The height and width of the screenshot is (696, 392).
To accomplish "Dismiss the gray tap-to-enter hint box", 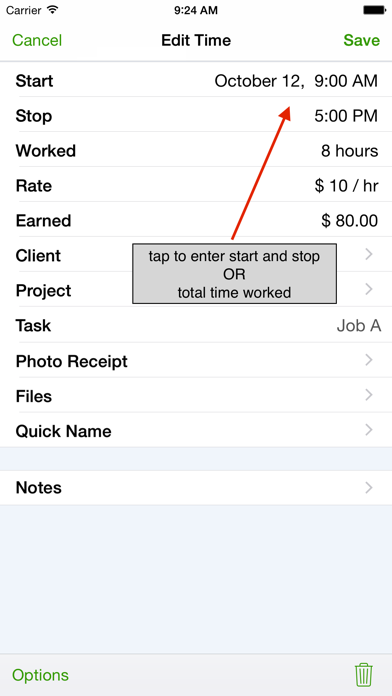I will click(x=234, y=273).
